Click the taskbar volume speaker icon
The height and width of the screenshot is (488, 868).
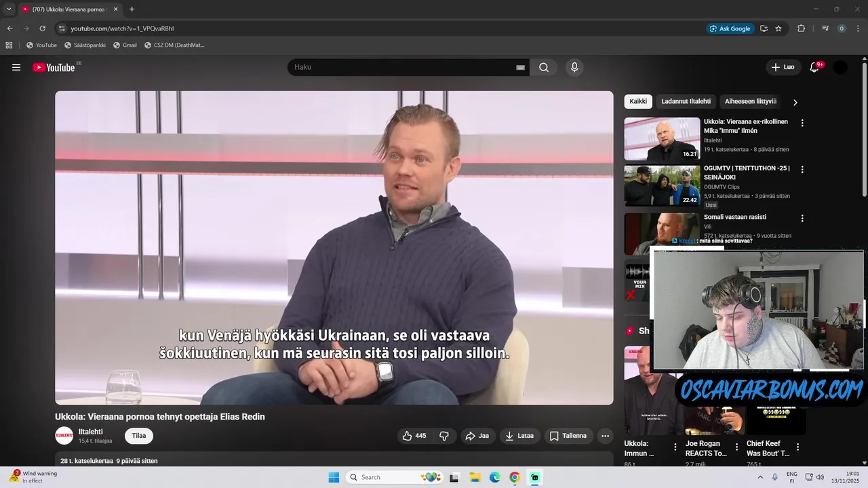[820, 477]
